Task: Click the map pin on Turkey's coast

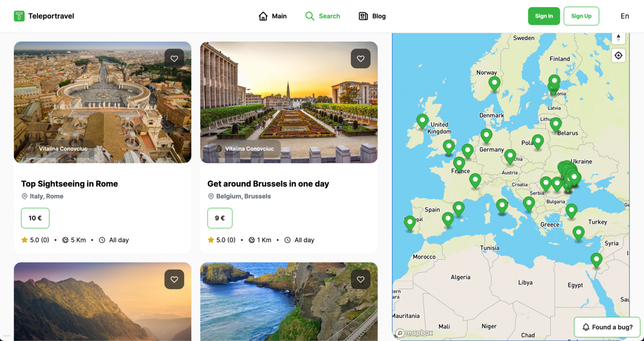Action: pos(578,234)
